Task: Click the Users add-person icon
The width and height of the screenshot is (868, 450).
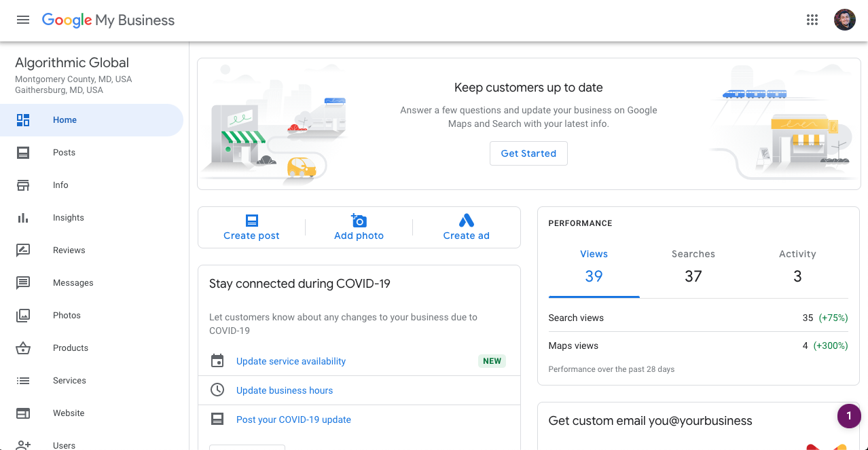Action: 23,445
